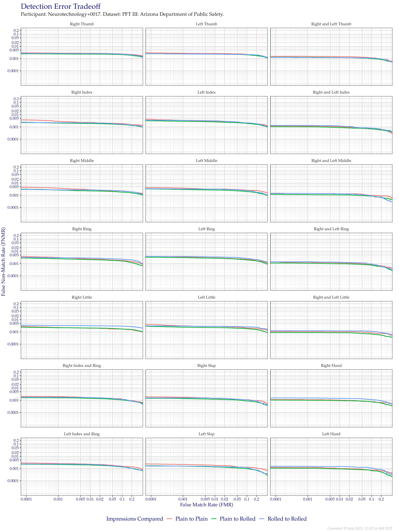Click the Right and Left Ring panel title

[x=331, y=229]
